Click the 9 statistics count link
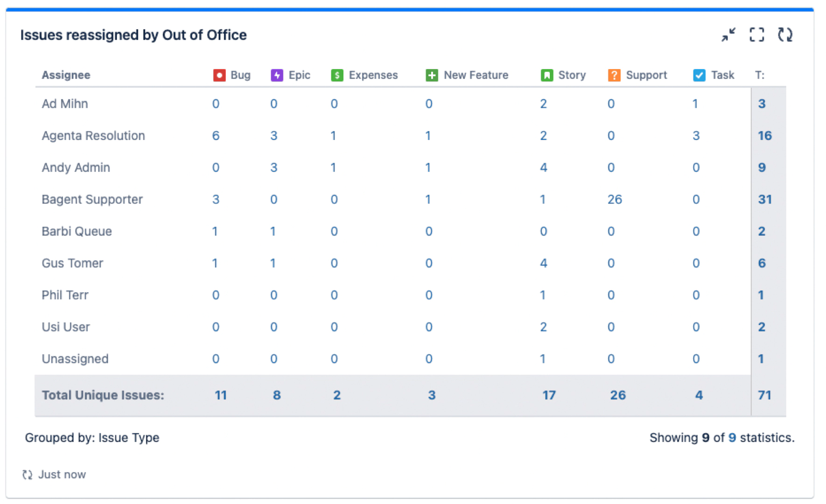The width and height of the screenshot is (826, 504). pos(732,438)
